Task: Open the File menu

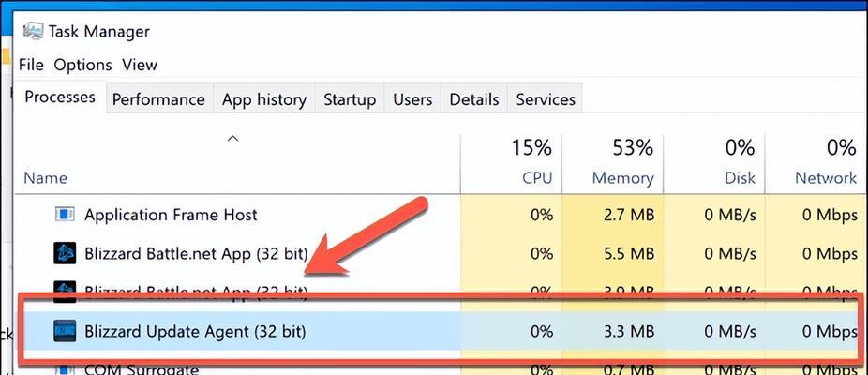Action: point(31,65)
